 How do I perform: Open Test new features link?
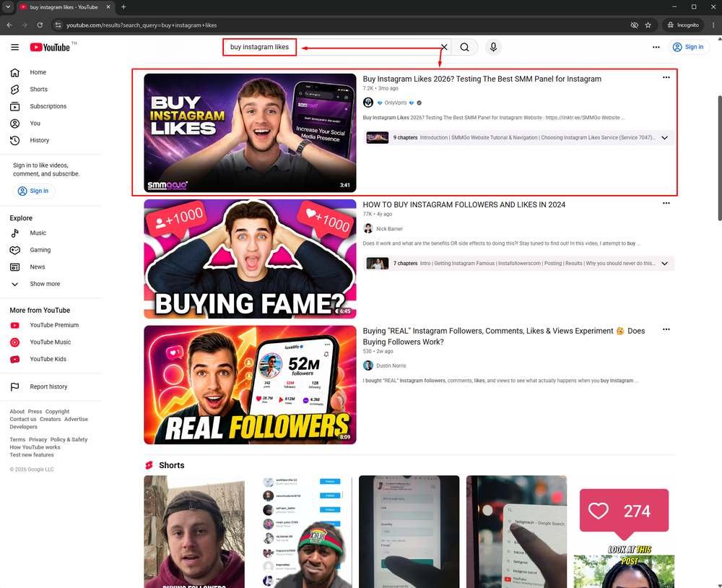click(32, 455)
